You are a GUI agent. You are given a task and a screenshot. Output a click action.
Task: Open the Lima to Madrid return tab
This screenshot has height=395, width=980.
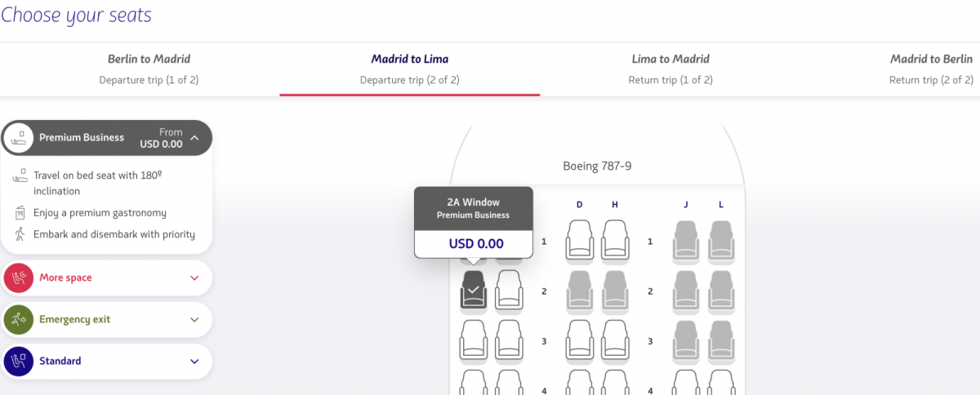point(670,69)
